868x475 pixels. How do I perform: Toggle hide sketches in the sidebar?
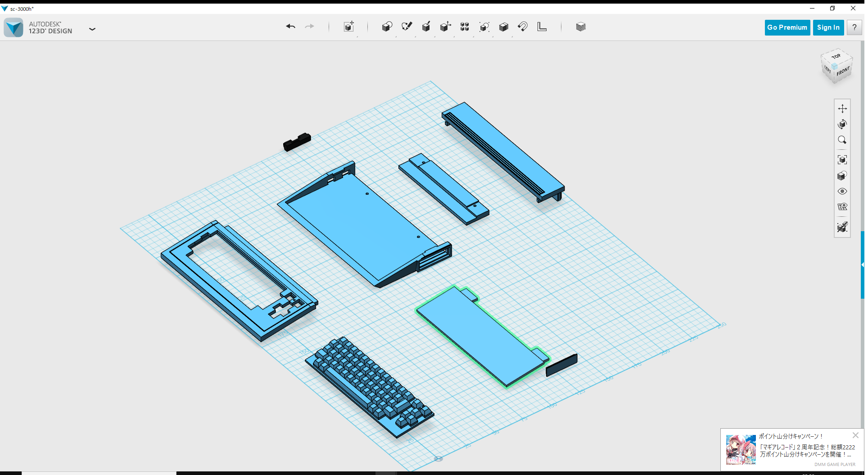coord(842,228)
